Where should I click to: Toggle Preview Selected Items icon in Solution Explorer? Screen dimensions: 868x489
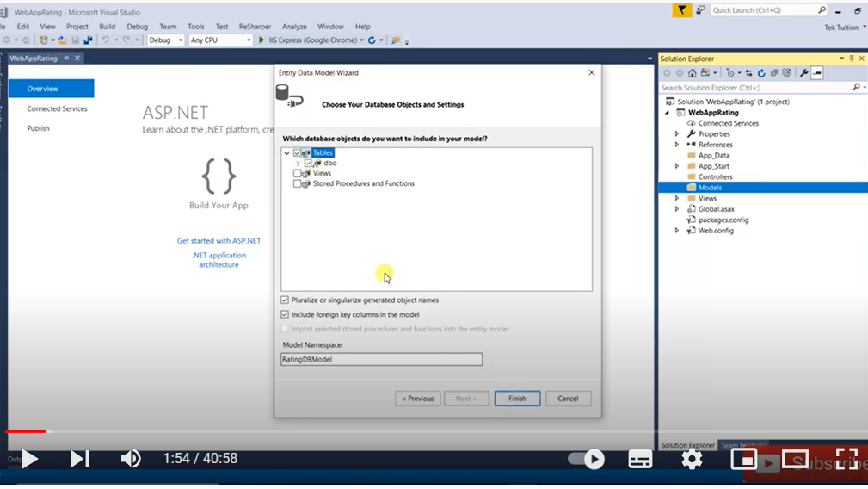817,73
